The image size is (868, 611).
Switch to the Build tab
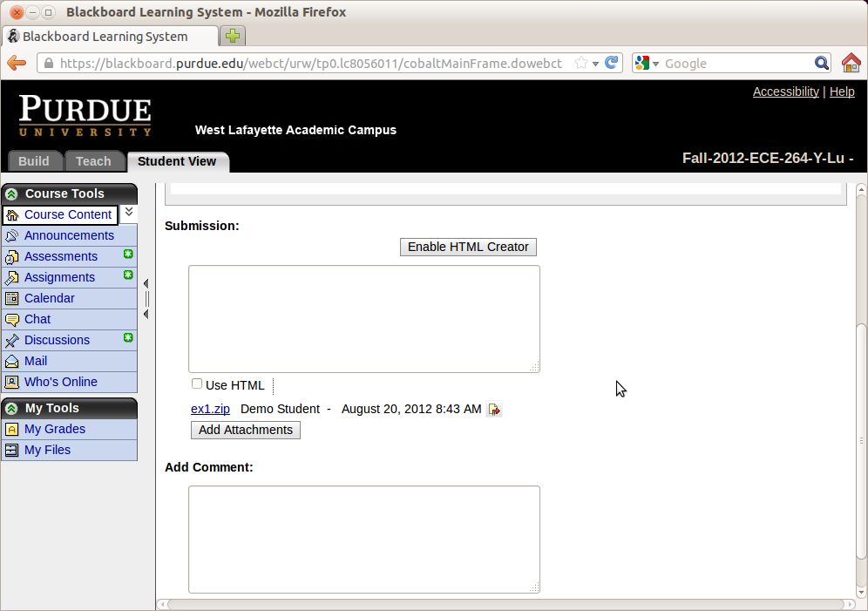tap(34, 161)
